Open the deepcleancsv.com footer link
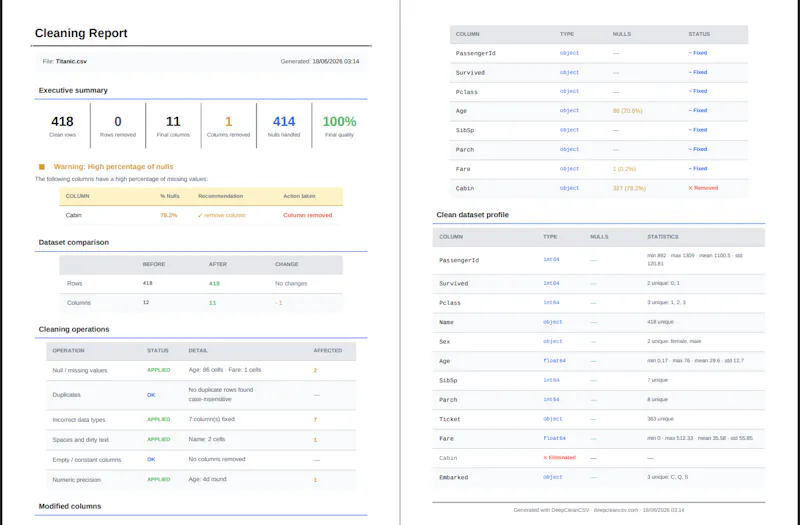This screenshot has width=800, height=525. point(617,510)
